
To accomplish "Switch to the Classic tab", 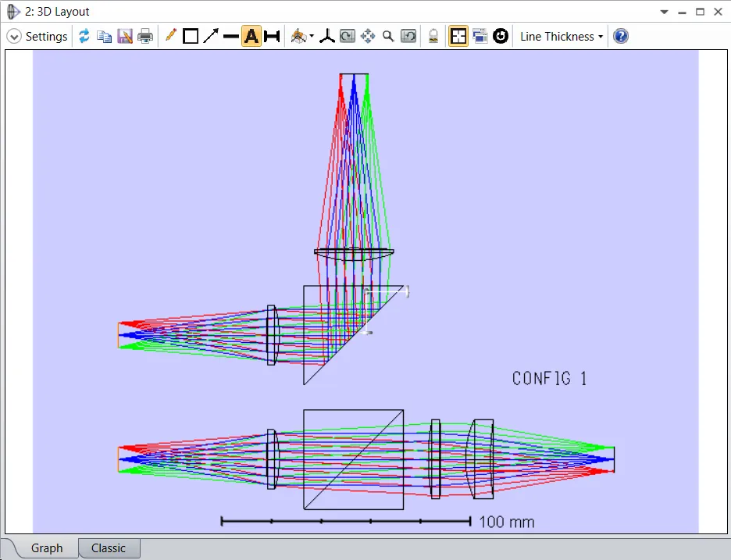I will pos(109,548).
